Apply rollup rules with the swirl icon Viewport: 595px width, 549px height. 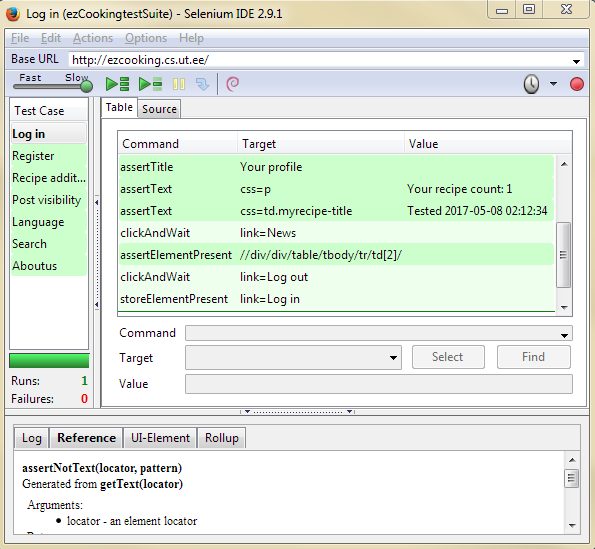click(x=233, y=84)
